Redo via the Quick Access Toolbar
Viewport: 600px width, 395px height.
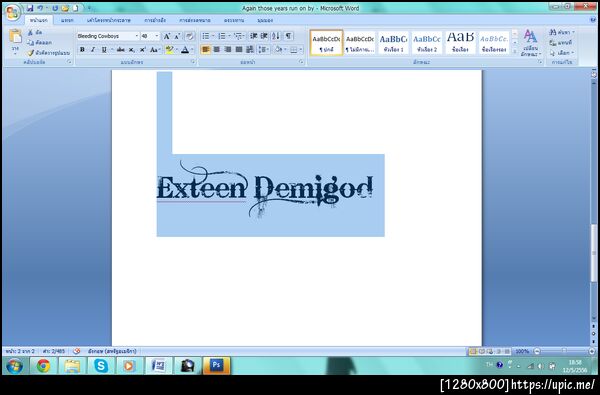click(55, 8)
